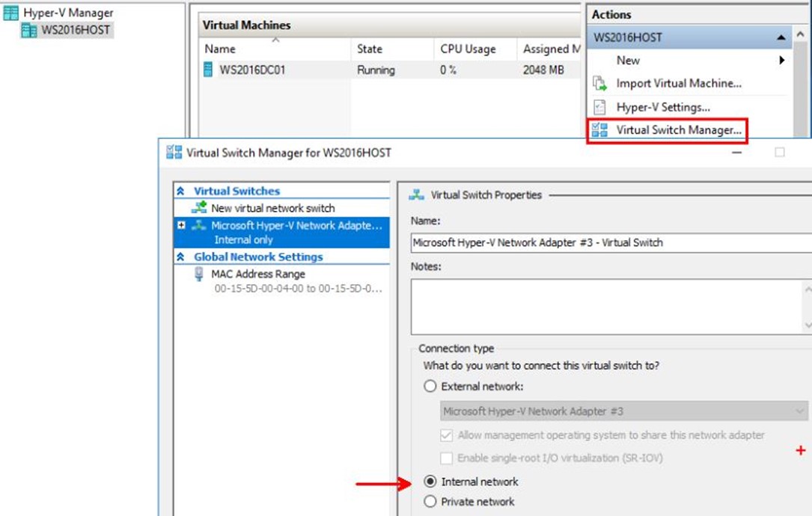Open New in the Actions pane

click(628, 61)
